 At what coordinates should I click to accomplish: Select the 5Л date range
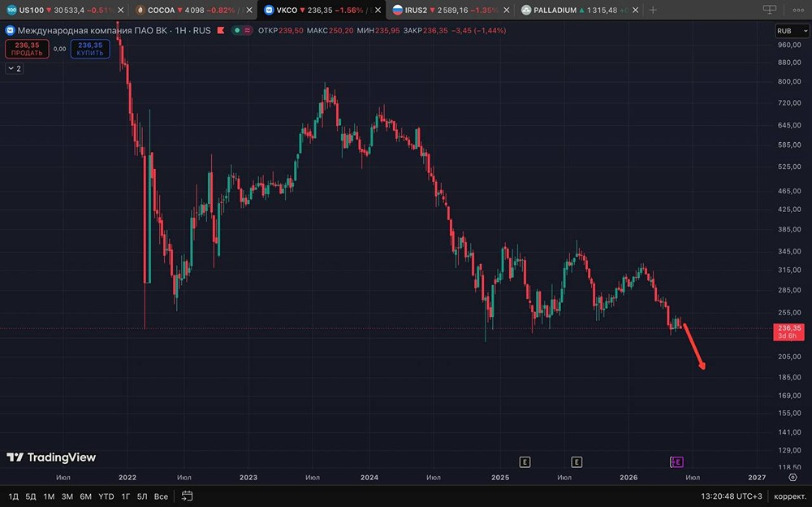[142, 496]
